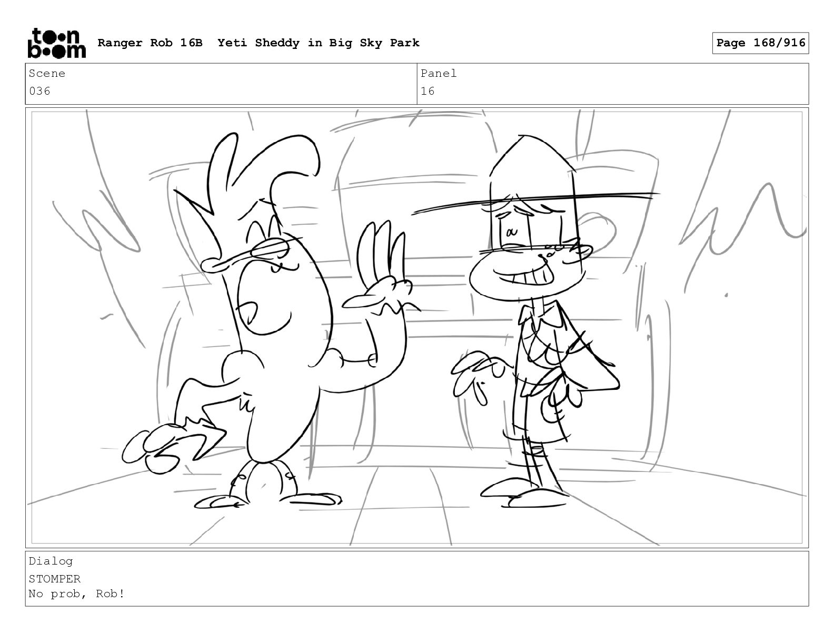The width and height of the screenshot is (834, 644).
Task: Click the scene number '036'
Action: coord(40,91)
